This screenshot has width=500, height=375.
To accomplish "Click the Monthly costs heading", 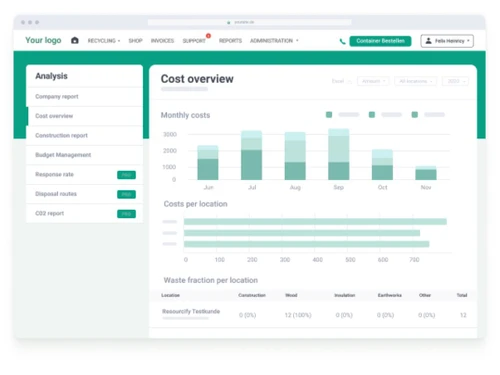I will click(x=185, y=115).
